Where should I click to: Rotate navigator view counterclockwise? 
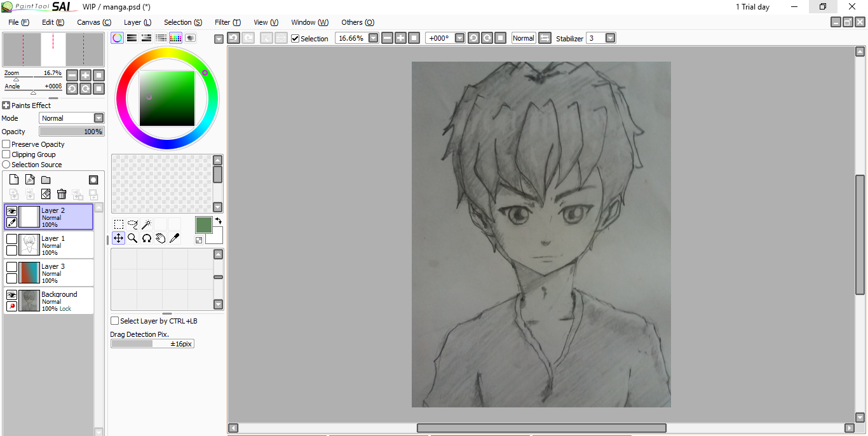coord(72,88)
